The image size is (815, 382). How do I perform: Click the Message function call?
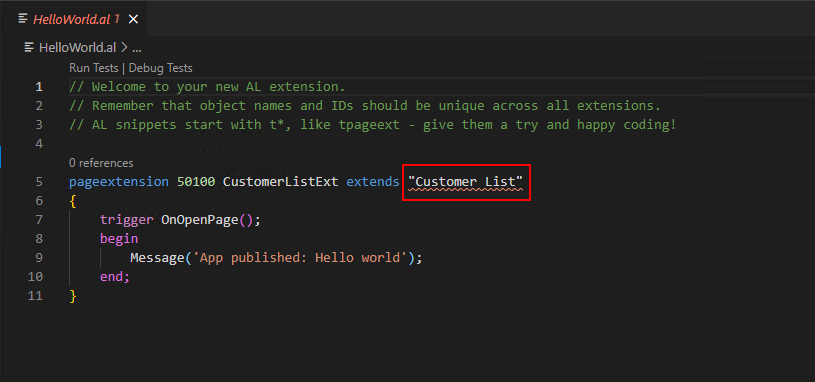point(157,258)
